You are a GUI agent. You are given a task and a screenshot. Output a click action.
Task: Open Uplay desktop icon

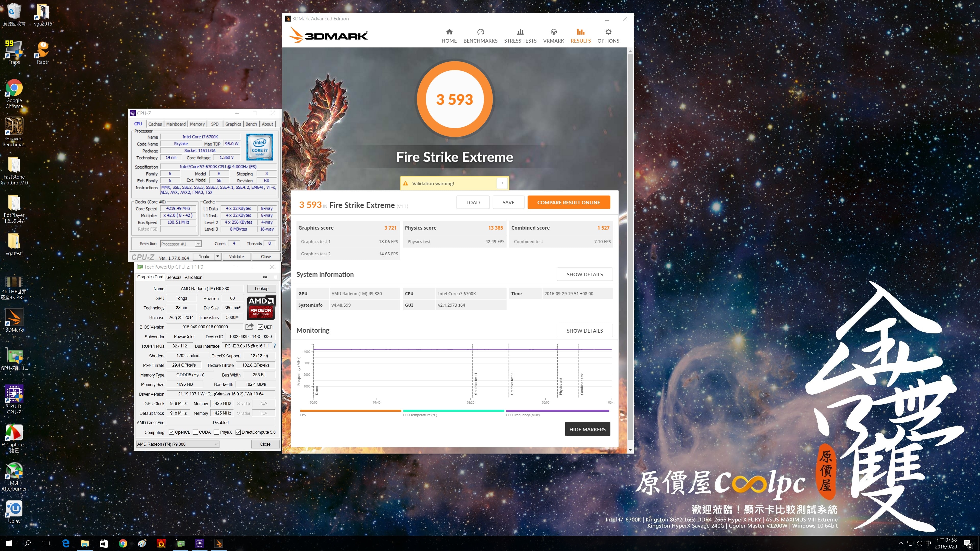click(x=14, y=512)
